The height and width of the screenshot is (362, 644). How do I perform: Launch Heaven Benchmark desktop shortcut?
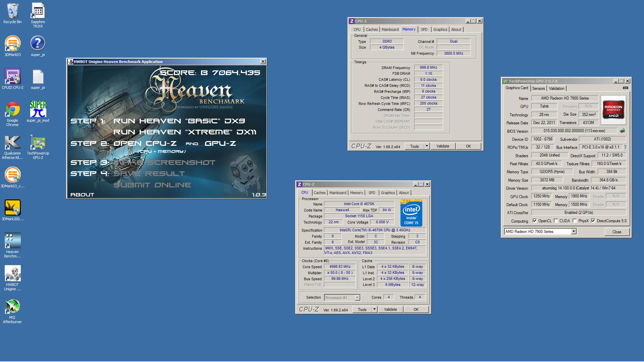click(12, 245)
